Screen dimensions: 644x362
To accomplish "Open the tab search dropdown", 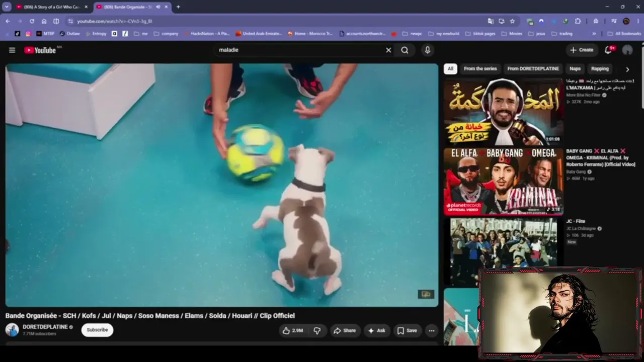I will [x=7, y=7].
